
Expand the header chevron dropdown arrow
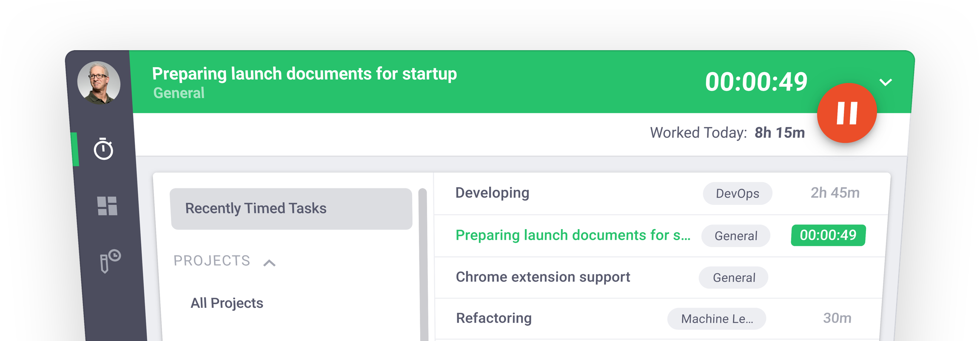(x=886, y=82)
